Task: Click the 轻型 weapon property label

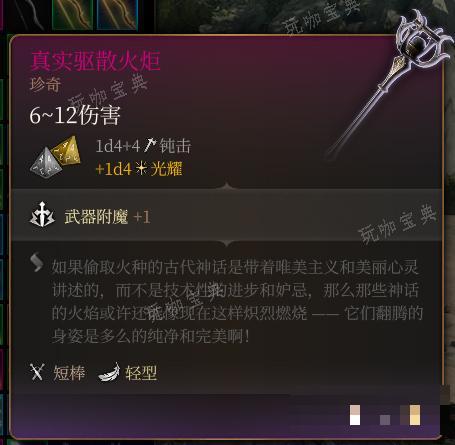Action: [x=141, y=373]
